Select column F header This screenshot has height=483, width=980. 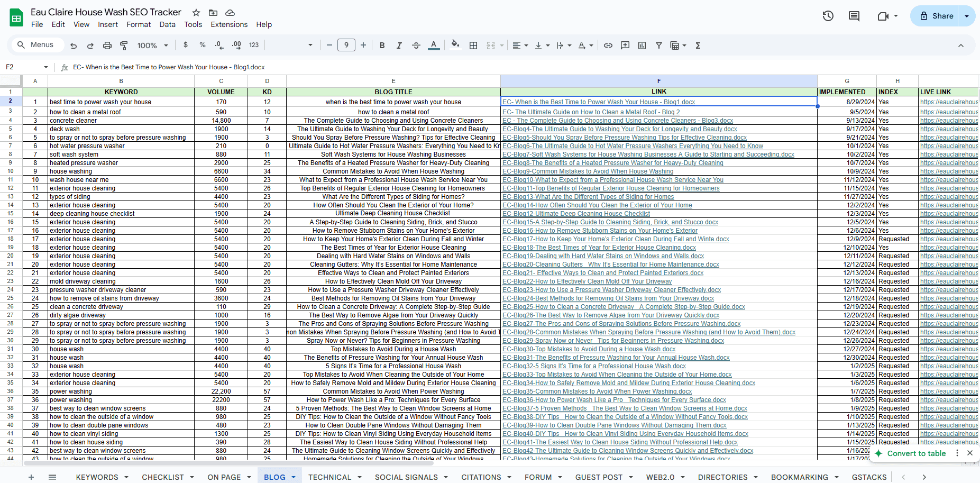tap(659, 81)
